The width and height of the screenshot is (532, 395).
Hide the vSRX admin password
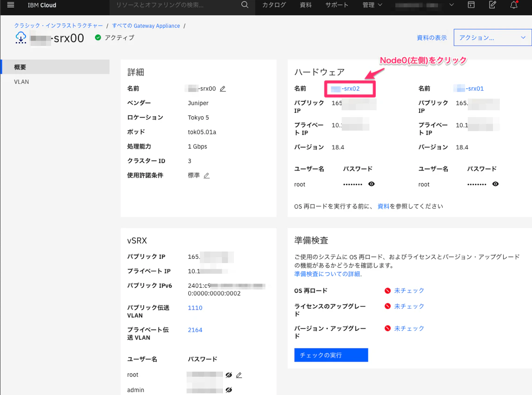229,390
